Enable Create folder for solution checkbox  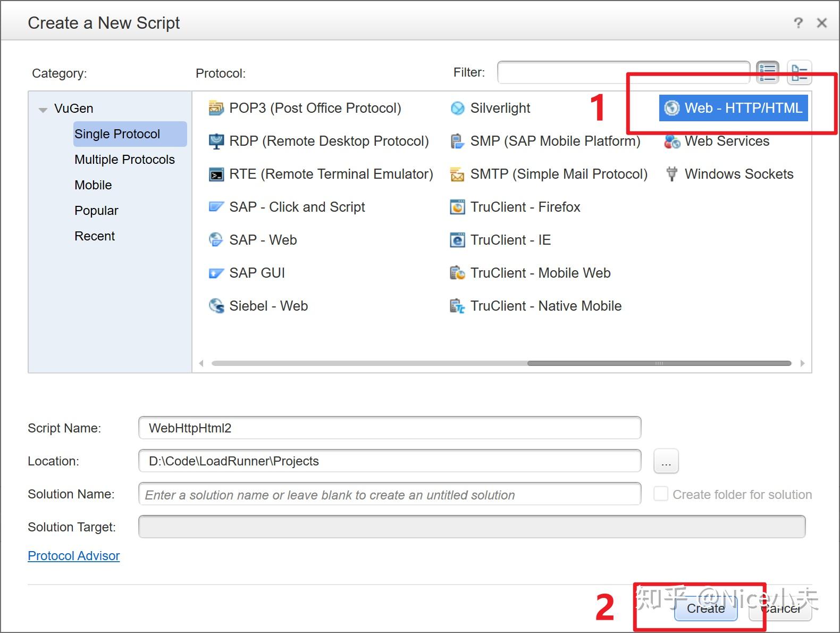click(661, 494)
